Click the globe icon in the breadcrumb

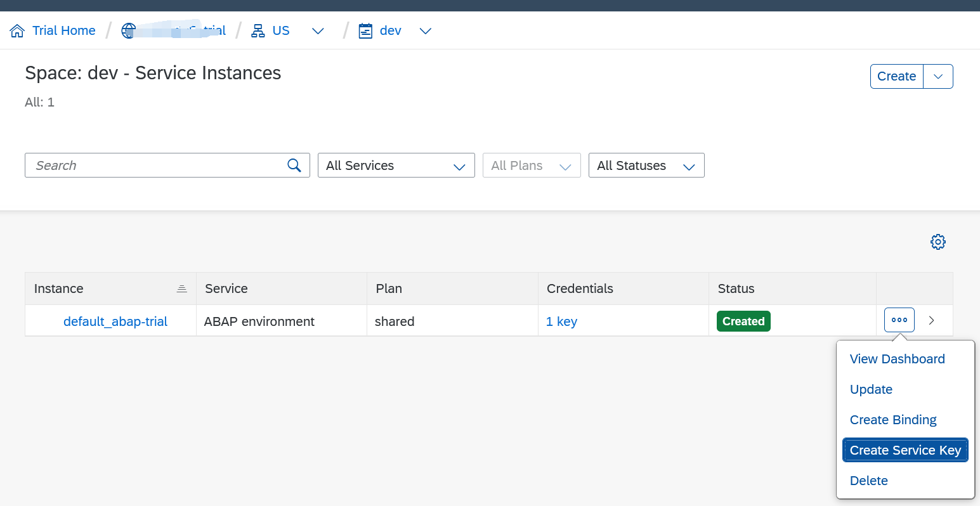pos(129,30)
